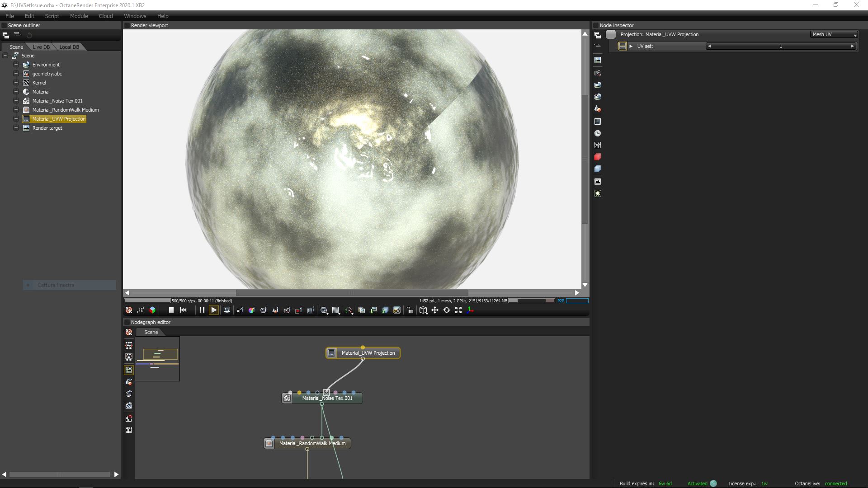Click the rotate gizmo icon in toolbar
Image resolution: width=868 pixels, height=488 pixels.
coord(447,310)
